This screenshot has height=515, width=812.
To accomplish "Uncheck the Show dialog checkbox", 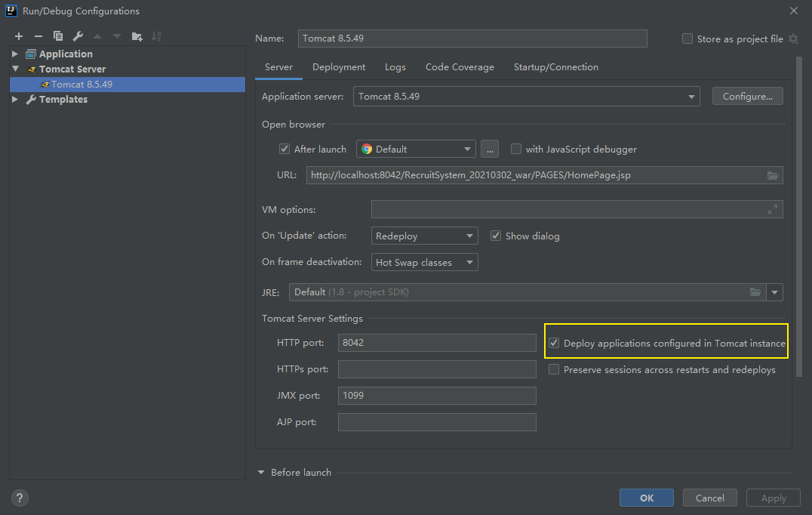I will coord(496,236).
